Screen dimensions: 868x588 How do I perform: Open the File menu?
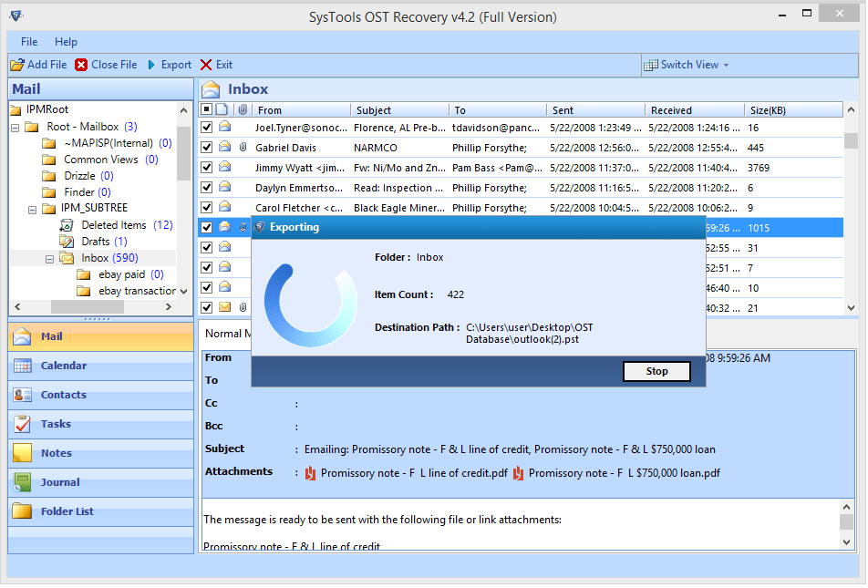point(29,42)
